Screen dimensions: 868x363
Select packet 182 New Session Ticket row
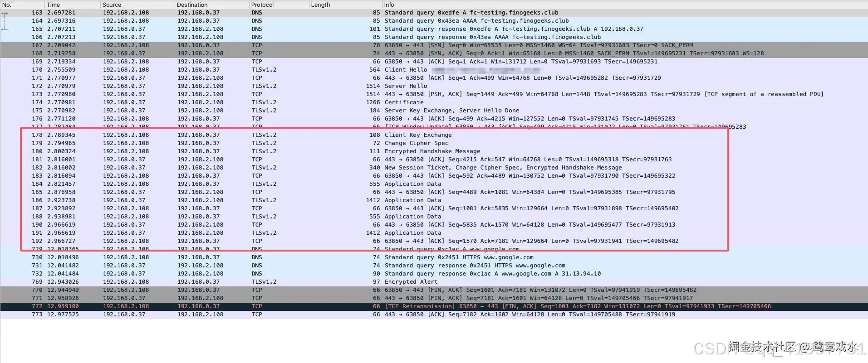(x=434, y=168)
